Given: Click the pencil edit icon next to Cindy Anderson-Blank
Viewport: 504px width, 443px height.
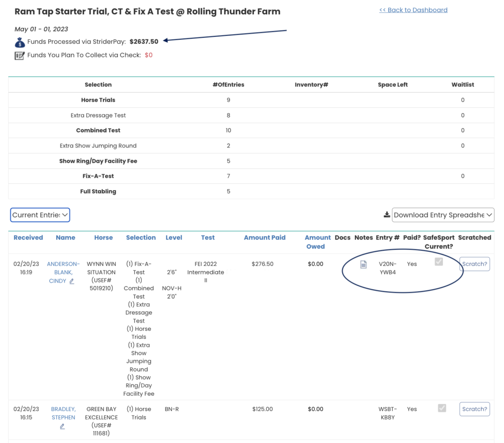Looking at the screenshot, I should [x=71, y=281].
